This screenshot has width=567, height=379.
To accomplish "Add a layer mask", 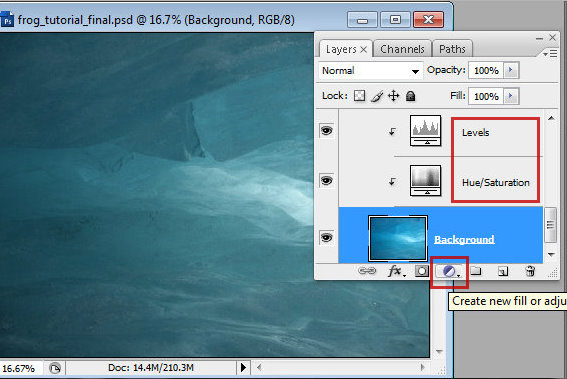I will pos(422,271).
